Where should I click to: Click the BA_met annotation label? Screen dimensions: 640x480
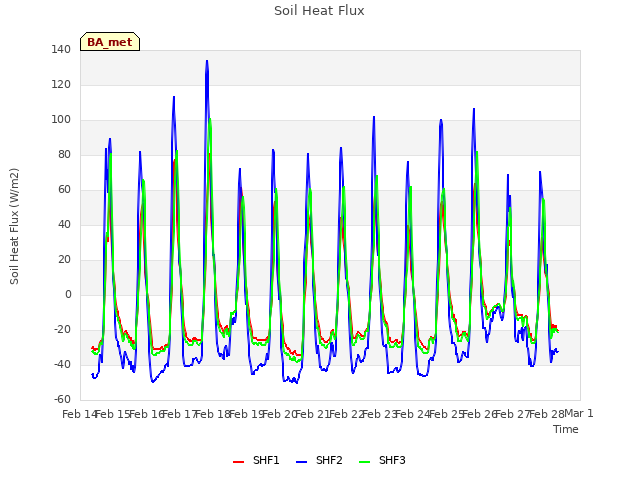(110, 42)
